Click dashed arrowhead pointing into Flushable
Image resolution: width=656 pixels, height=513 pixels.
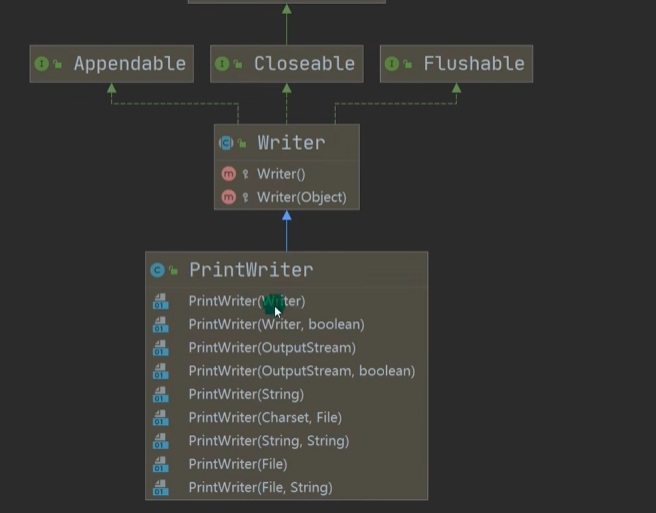pos(456,88)
